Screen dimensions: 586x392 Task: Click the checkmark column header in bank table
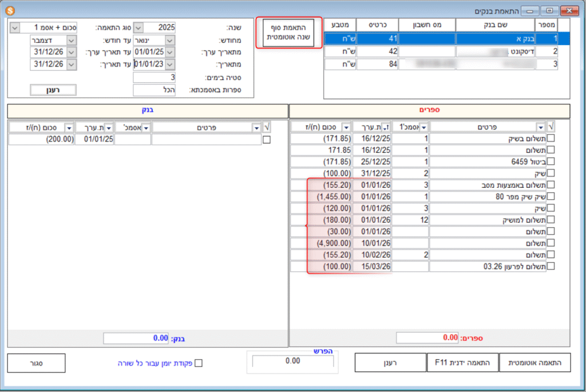click(266, 127)
